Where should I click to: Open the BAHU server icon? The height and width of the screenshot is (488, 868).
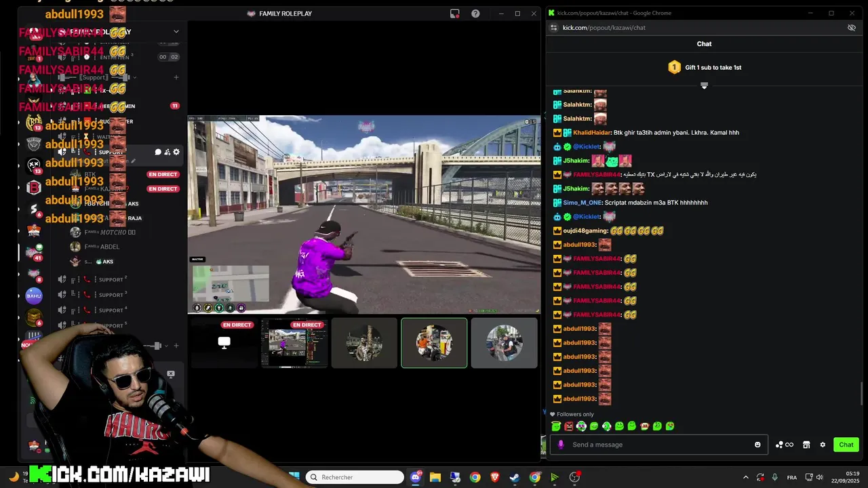click(34, 296)
